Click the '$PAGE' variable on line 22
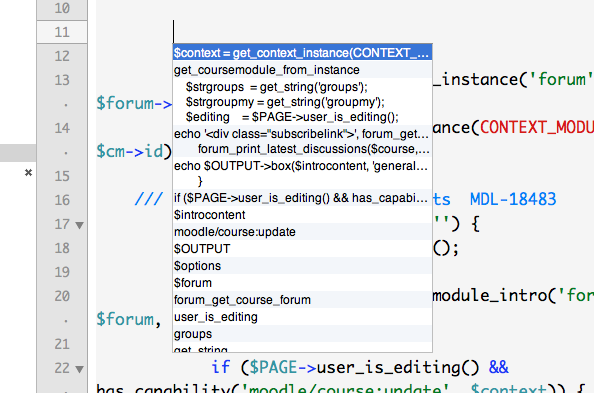The image size is (594, 393). pyautogui.click(x=274, y=368)
